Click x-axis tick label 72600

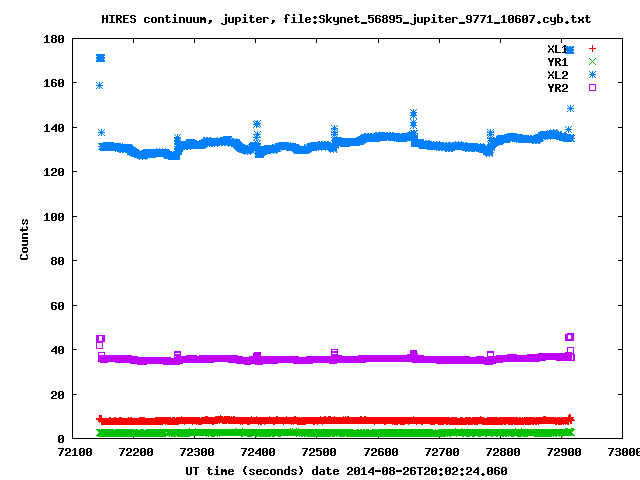tap(380, 452)
